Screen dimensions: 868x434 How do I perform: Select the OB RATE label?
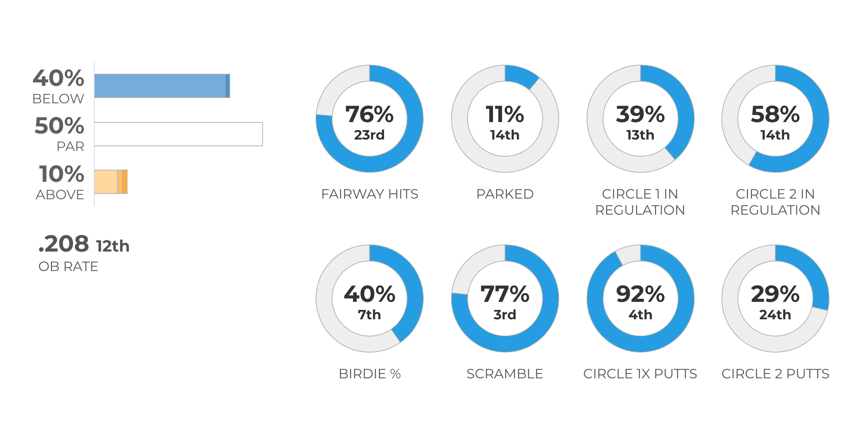(68, 267)
